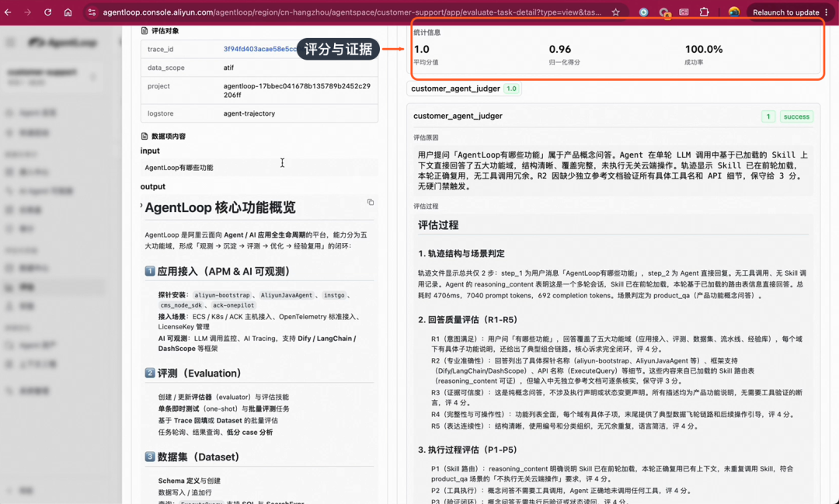Open the browser profile avatar

[734, 12]
